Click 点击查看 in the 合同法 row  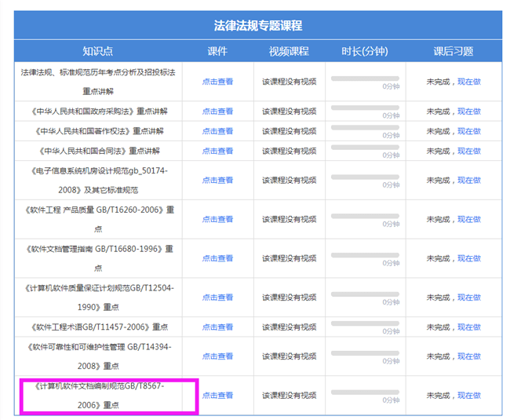pos(217,151)
